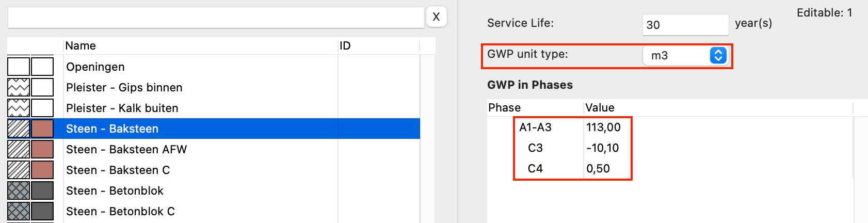Image resolution: width=868 pixels, height=223 pixels.
Task: Click the m3 dropdown arrow button
Action: (x=718, y=55)
